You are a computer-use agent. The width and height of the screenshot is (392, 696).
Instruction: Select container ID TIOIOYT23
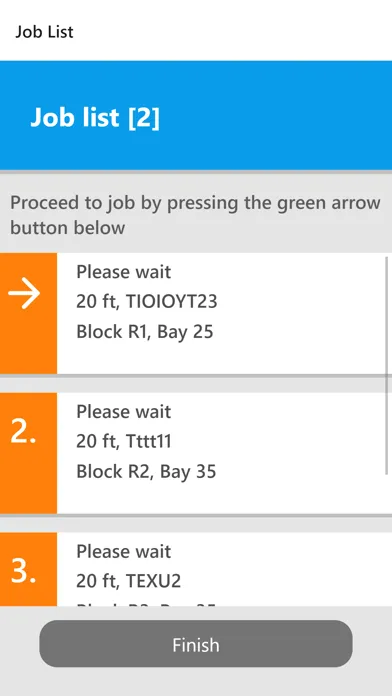[172, 302]
